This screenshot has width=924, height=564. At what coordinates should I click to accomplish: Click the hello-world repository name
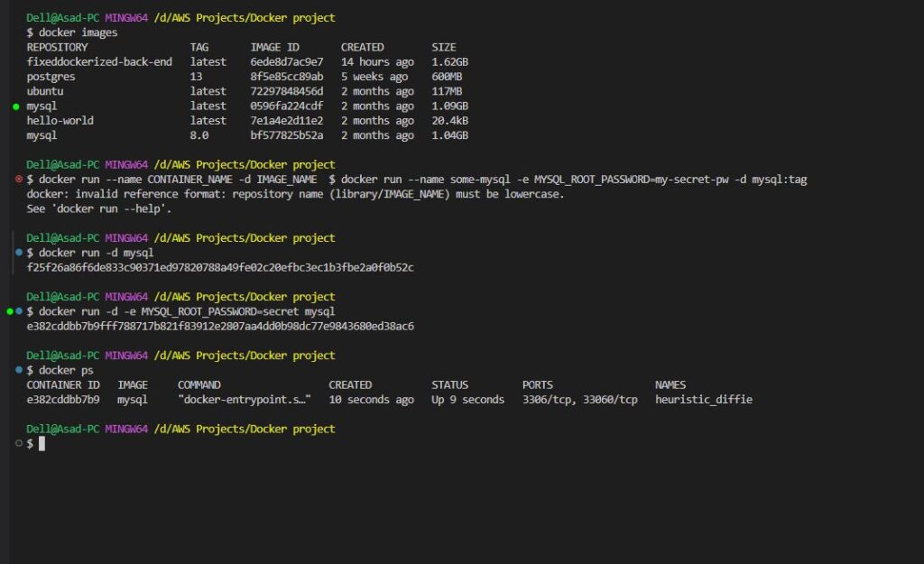pos(60,120)
